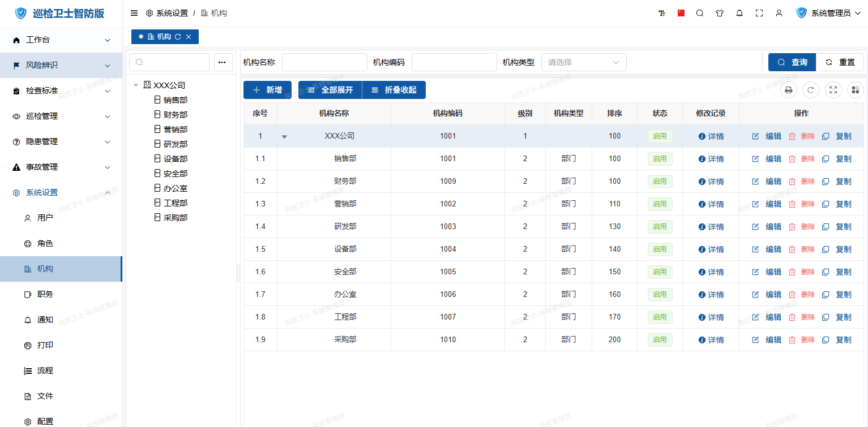868x427 pixels.
Task: Expand the 巡检管理 sidebar menu
Action: click(61, 116)
